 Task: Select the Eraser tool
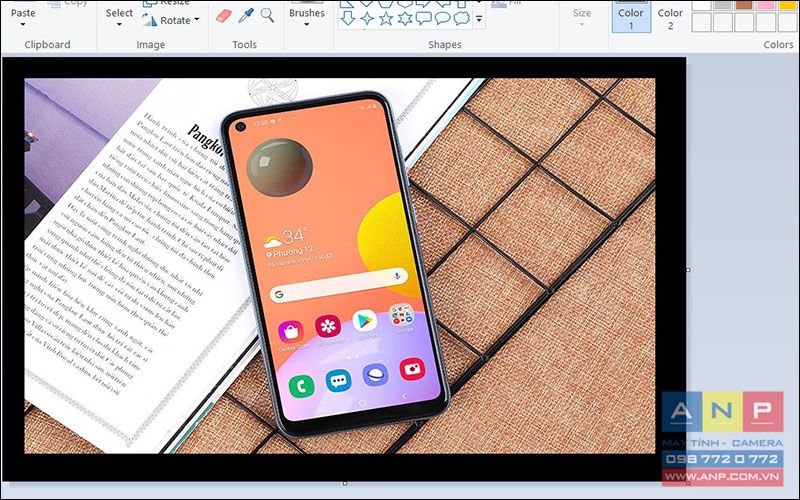pyautogui.click(x=223, y=16)
